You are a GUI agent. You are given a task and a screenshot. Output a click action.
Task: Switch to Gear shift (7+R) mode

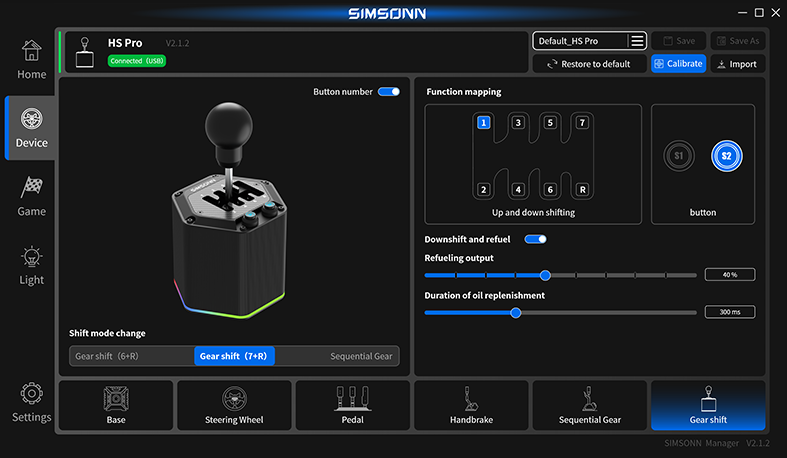234,356
